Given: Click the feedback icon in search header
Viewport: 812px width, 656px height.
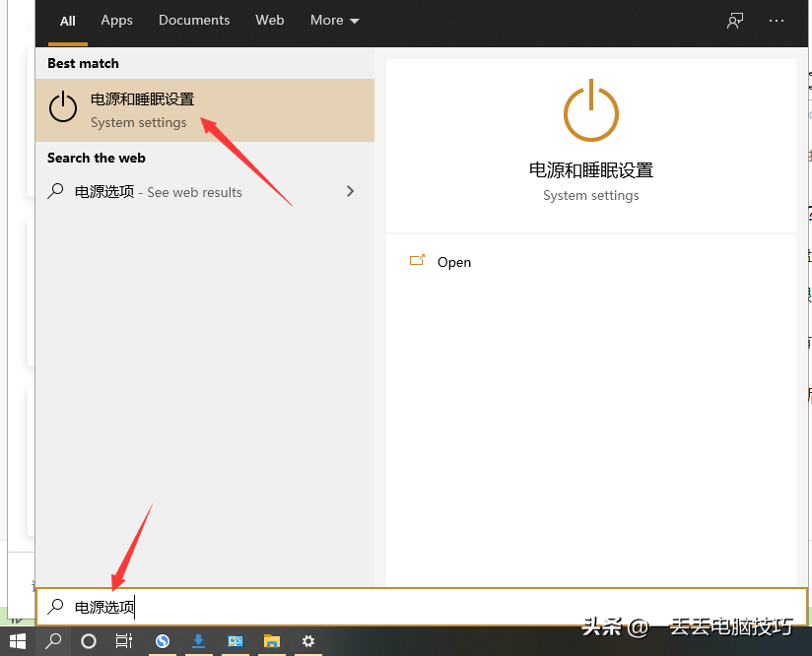Looking at the screenshot, I should (x=735, y=21).
